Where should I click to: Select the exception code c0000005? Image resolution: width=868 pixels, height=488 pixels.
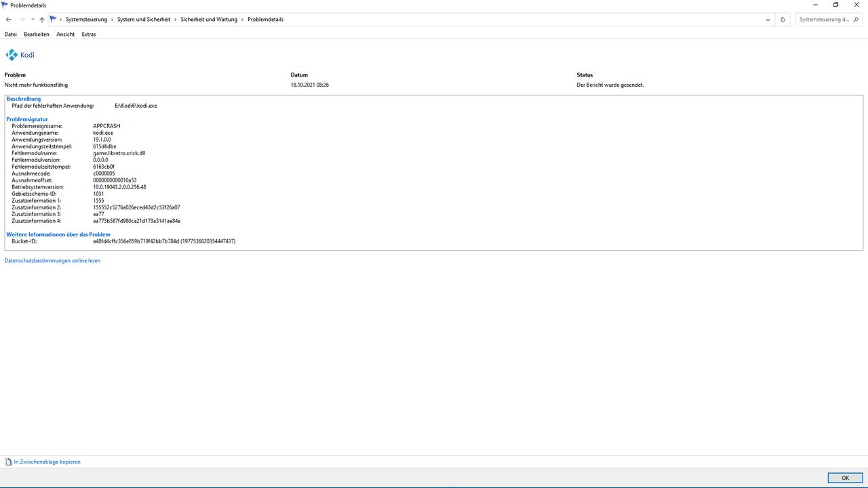(x=104, y=174)
